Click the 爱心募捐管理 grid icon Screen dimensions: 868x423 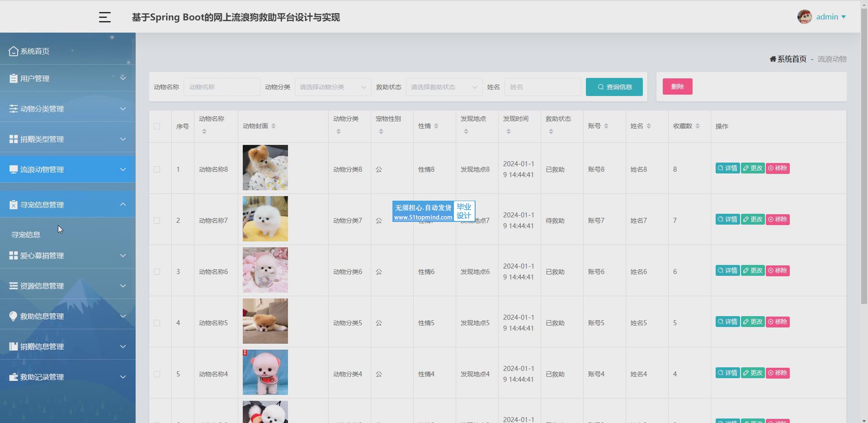click(x=14, y=255)
